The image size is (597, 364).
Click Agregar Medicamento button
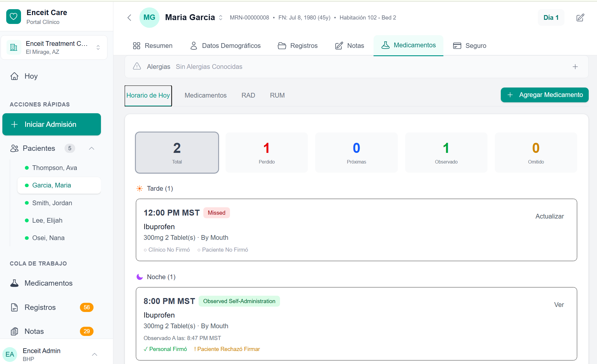click(545, 95)
